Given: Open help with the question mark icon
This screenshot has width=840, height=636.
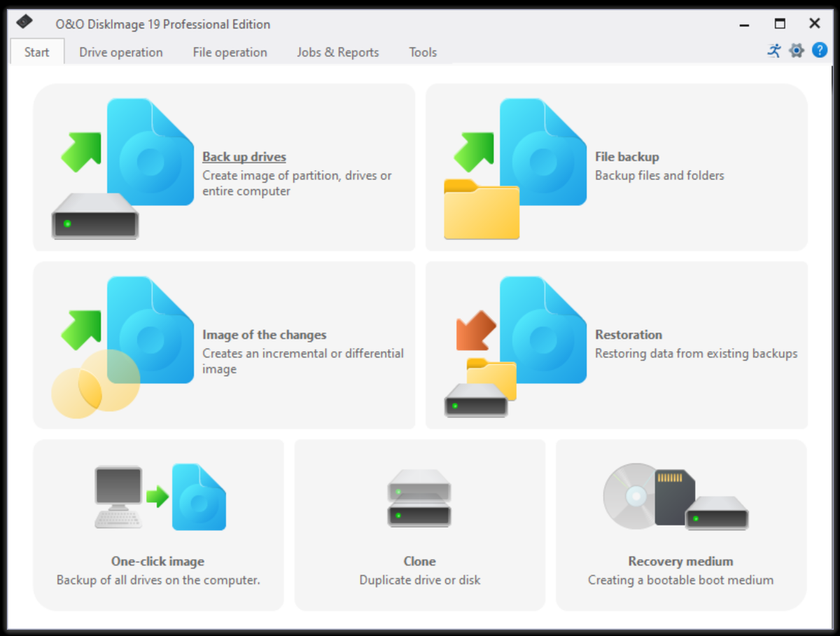Looking at the screenshot, I should [820, 50].
